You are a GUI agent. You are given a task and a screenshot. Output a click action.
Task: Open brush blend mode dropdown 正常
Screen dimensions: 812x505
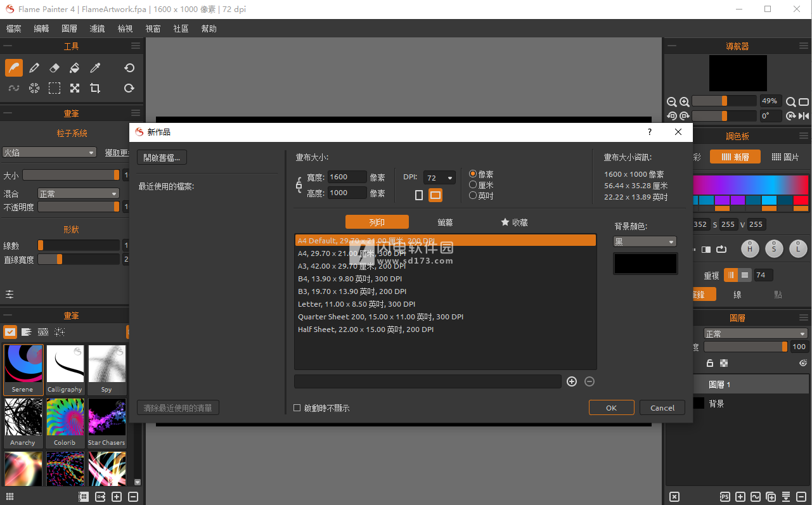tap(78, 193)
